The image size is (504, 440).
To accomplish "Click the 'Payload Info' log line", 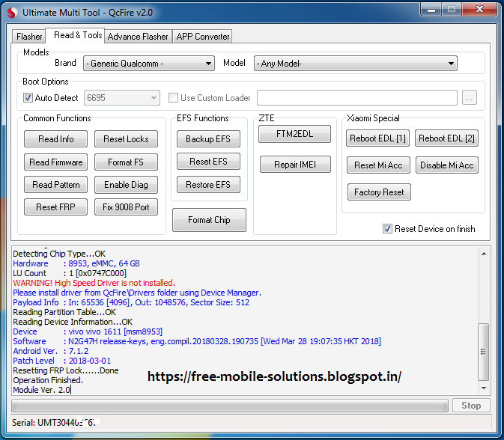I will tap(131, 302).
